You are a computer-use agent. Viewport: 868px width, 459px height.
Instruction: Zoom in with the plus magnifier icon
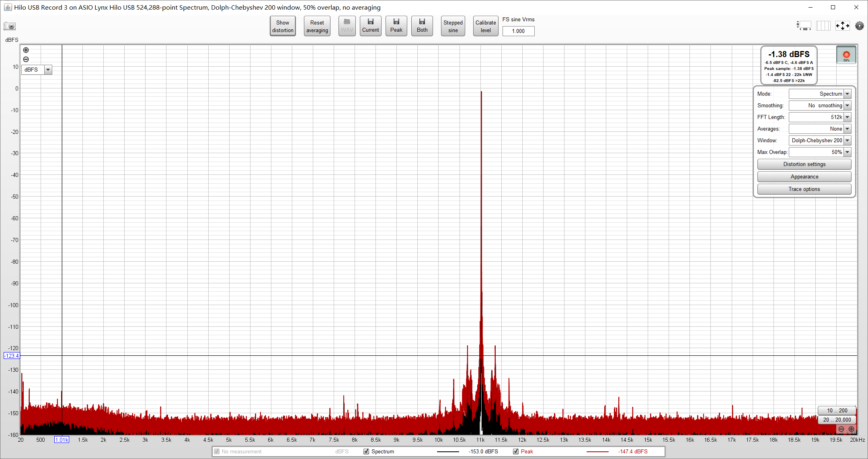coord(26,50)
